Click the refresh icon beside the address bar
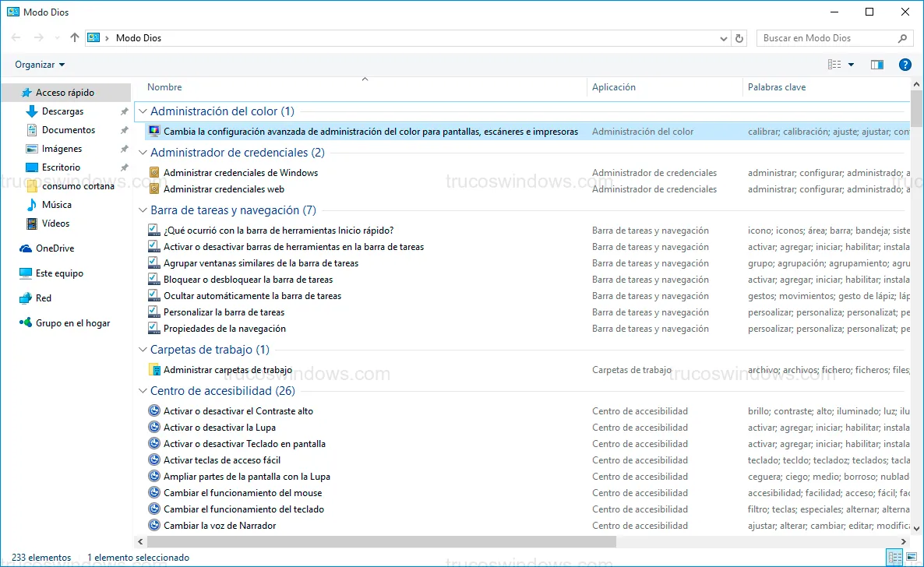This screenshot has height=567, width=924. (x=740, y=38)
